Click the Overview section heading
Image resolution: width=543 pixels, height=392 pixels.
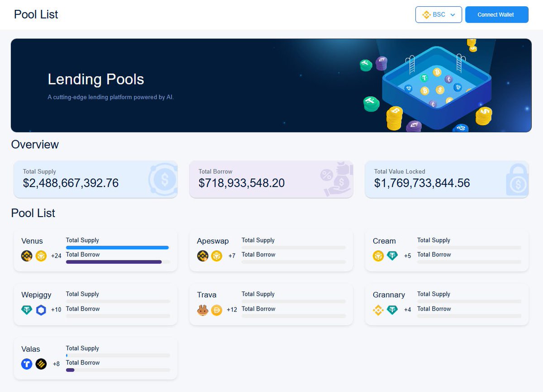click(x=35, y=144)
